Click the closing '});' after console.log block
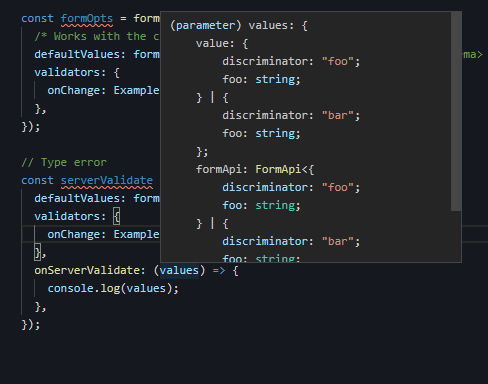The image size is (488, 384). (31, 324)
